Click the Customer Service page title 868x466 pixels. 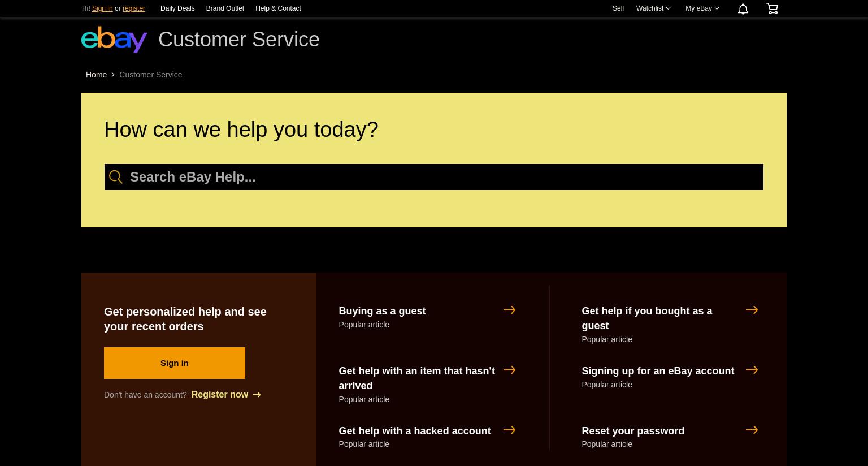pos(239,40)
